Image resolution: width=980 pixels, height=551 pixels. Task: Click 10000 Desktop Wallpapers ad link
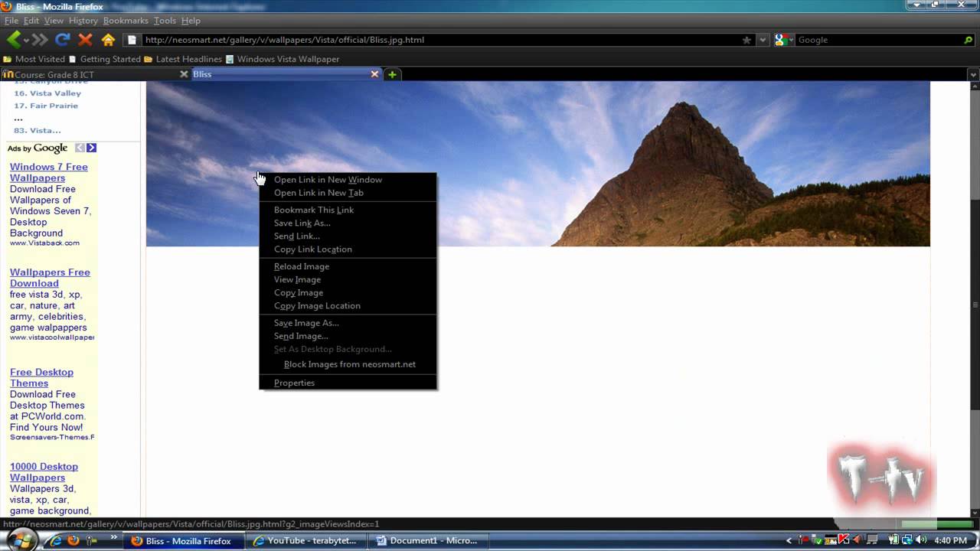(x=44, y=471)
